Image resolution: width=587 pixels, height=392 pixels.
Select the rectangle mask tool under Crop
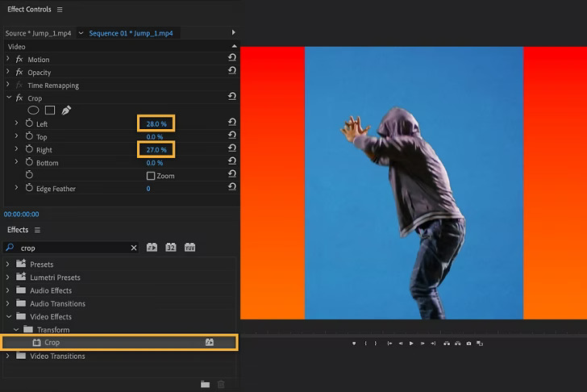pos(50,111)
